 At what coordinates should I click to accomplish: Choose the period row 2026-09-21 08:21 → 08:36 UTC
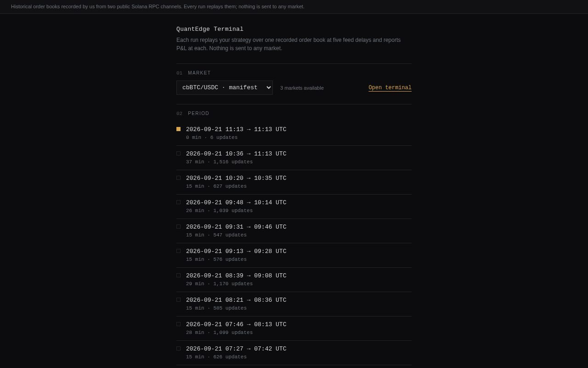[294, 304]
